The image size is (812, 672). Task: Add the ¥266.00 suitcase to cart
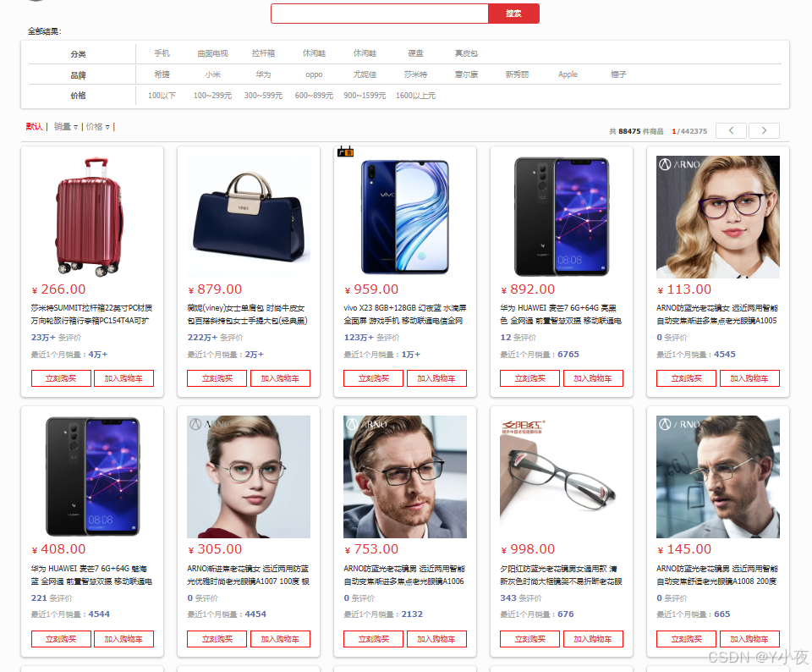pos(123,378)
